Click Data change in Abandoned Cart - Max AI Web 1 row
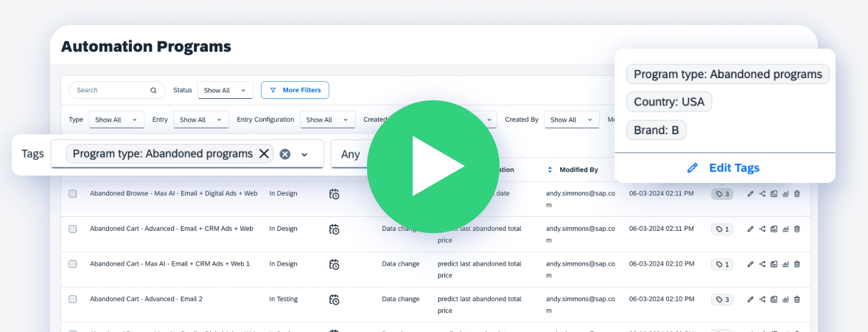 pos(401,264)
